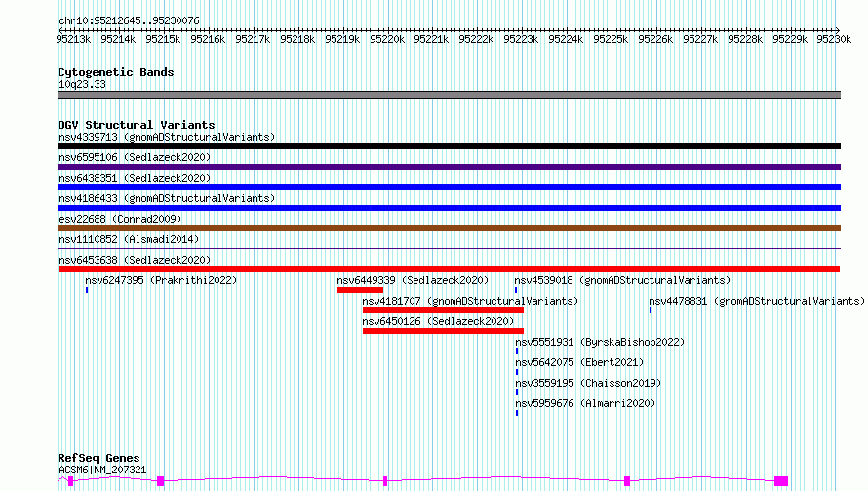Open variant nsv6453638 label
The height and width of the screenshot is (491, 868).
[135, 260]
